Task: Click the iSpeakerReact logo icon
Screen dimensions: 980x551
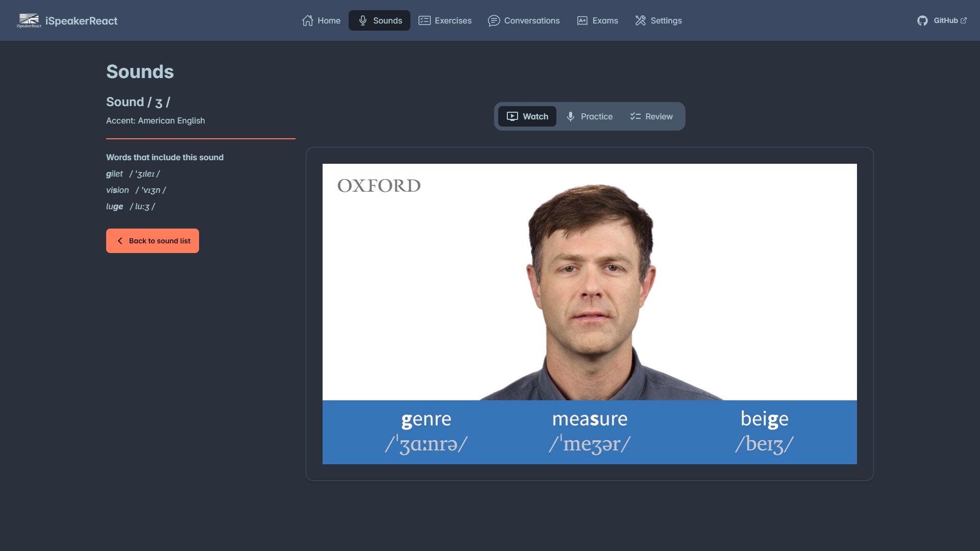Action: (x=29, y=20)
